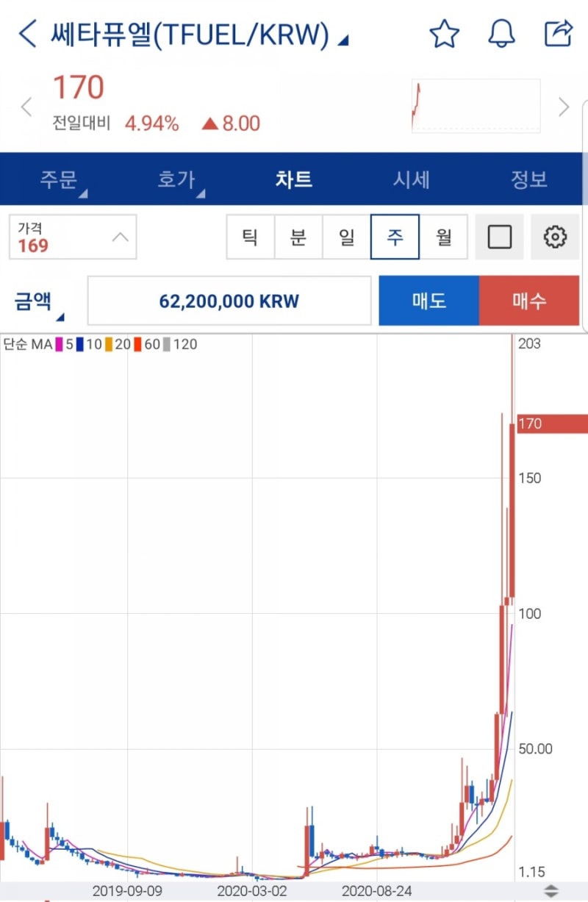This screenshot has width=588, height=902.
Task: View next coin with the right chevron
Action: 564,107
